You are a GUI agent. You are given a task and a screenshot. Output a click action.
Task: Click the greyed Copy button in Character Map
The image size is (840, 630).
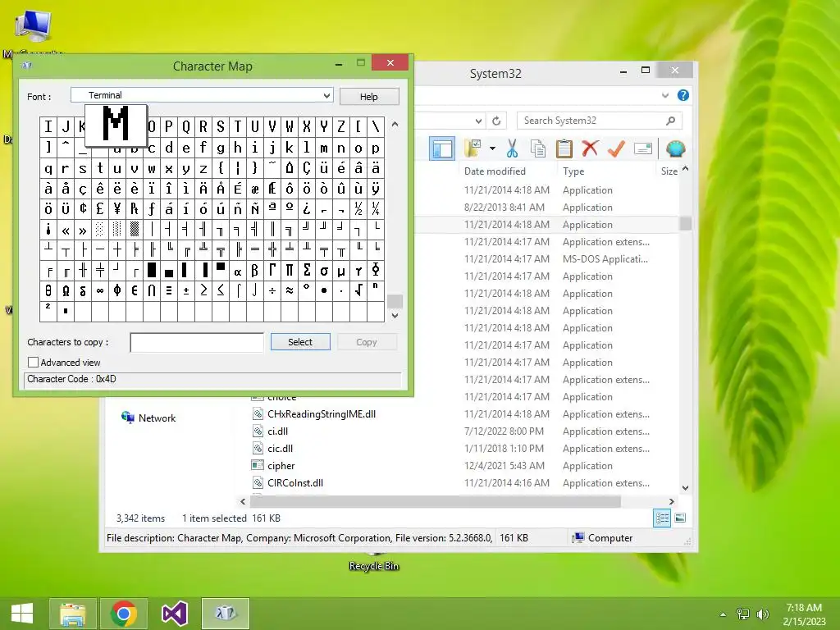click(x=367, y=342)
